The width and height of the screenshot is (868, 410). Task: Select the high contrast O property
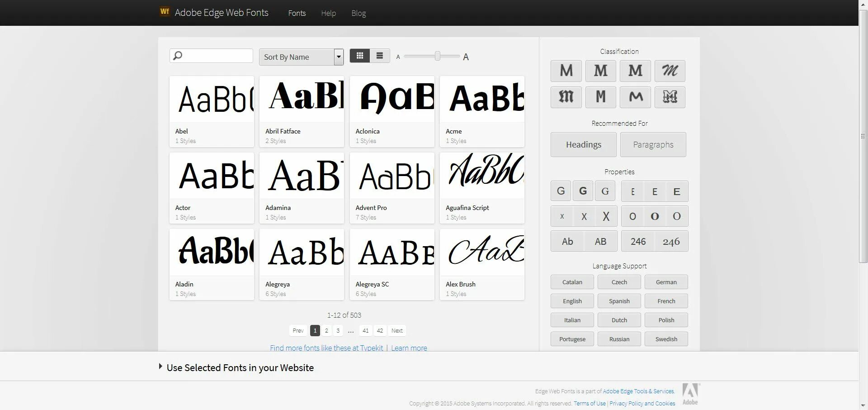[677, 216]
